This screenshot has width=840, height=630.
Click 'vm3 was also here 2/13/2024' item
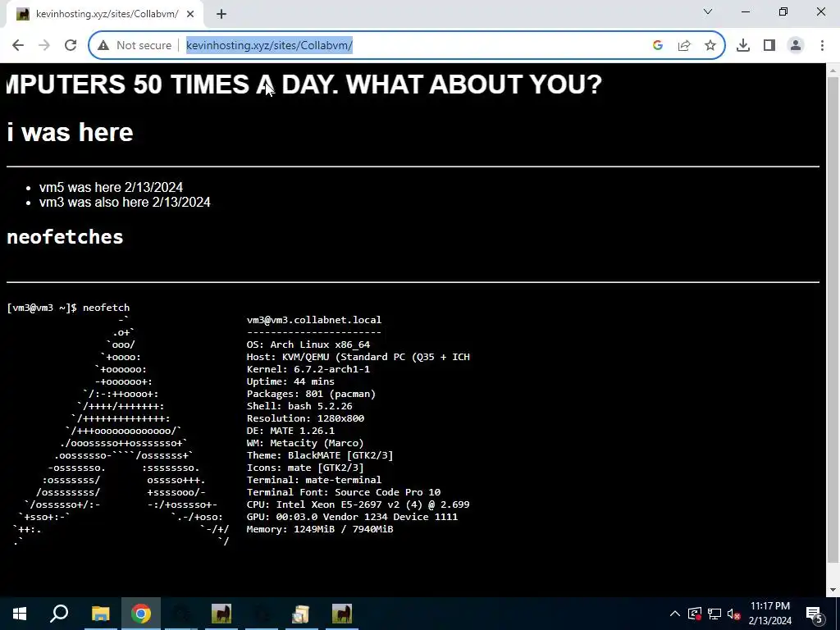point(125,202)
